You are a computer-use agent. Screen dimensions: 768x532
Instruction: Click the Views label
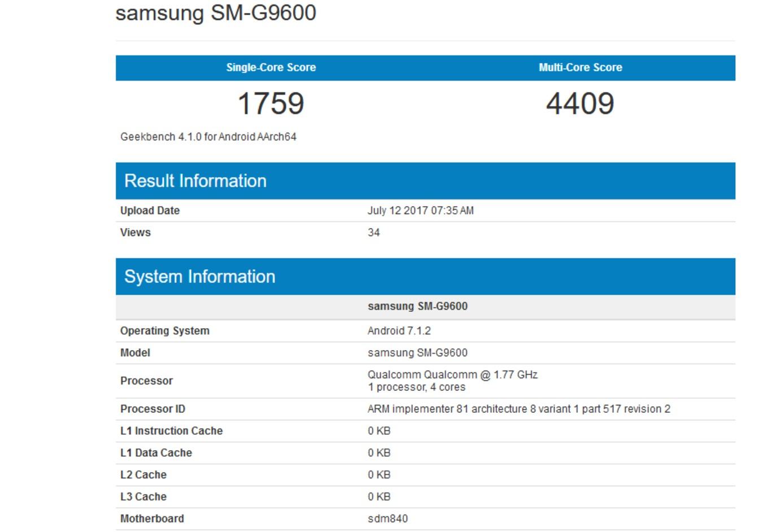136,233
